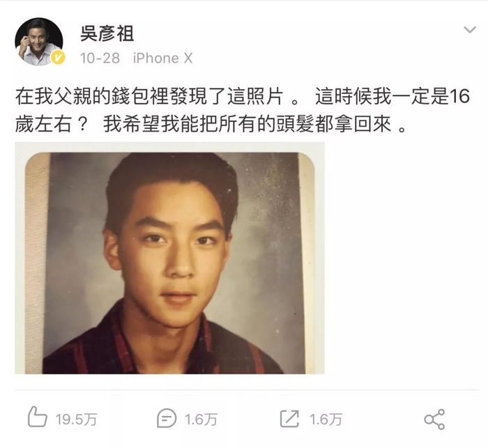The image size is (488, 448).
Task: Tap the sentence mentioning 頭髮都拿回來
Action: tap(255, 124)
